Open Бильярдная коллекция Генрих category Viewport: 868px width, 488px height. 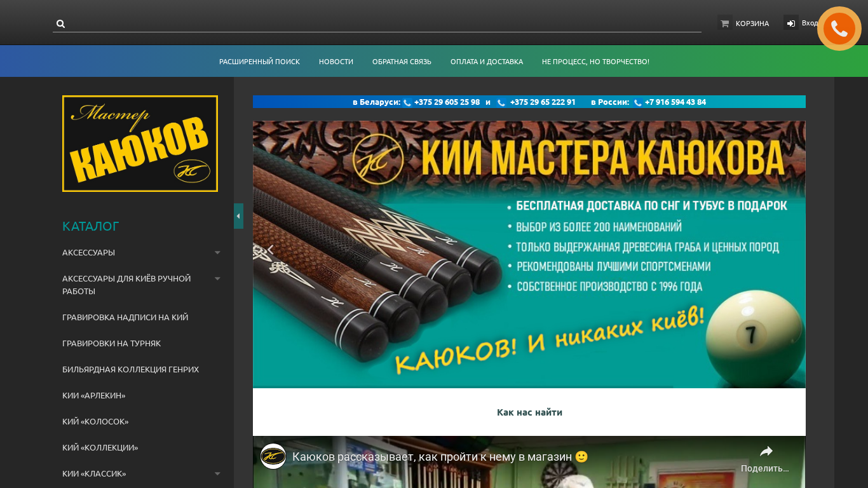[x=131, y=369]
